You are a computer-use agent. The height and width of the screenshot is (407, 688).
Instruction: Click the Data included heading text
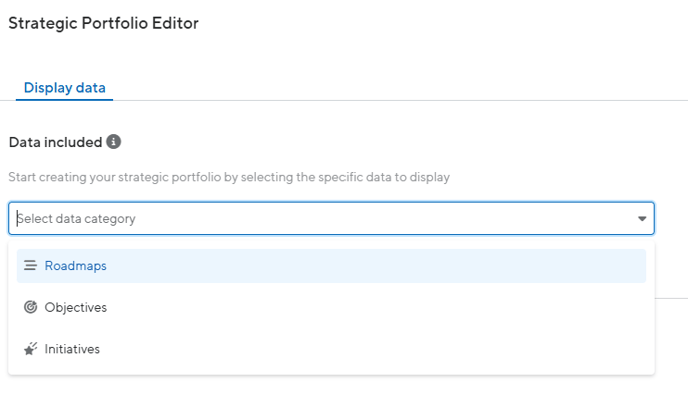(55, 142)
